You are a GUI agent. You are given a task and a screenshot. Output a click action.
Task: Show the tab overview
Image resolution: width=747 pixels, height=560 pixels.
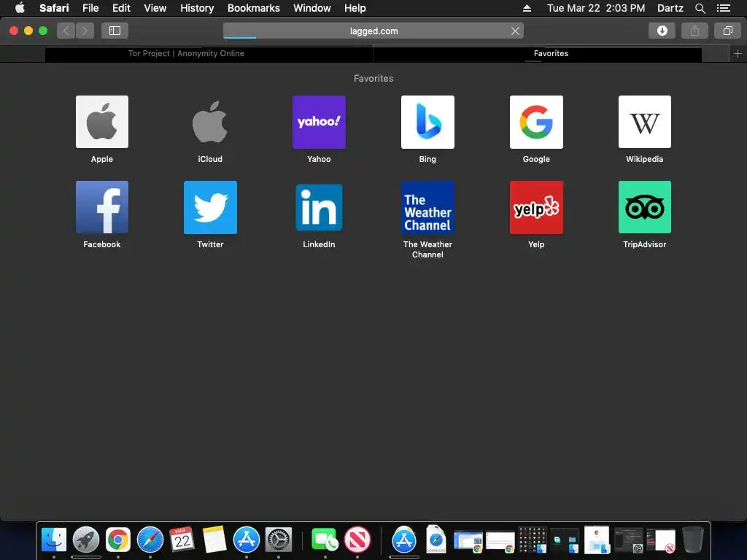point(727,31)
